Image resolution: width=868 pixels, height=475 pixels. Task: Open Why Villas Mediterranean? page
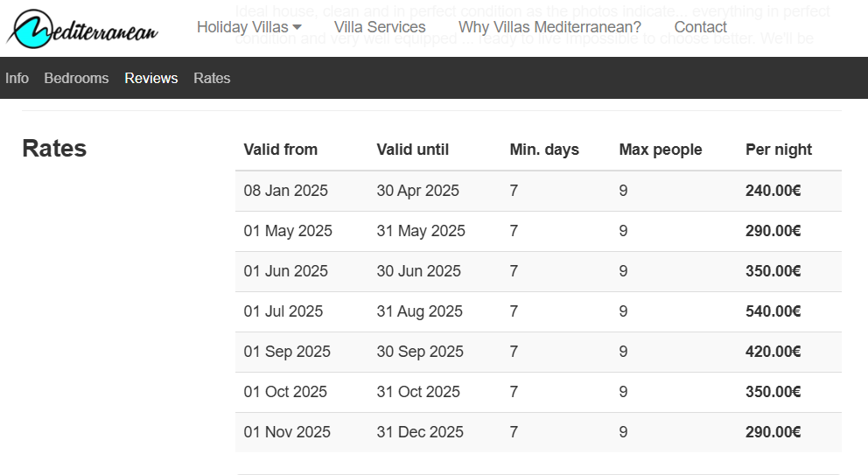(x=549, y=27)
